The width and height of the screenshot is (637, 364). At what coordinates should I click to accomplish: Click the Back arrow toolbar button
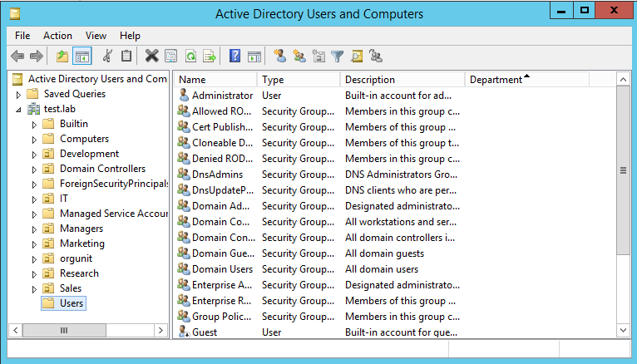(17, 56)
